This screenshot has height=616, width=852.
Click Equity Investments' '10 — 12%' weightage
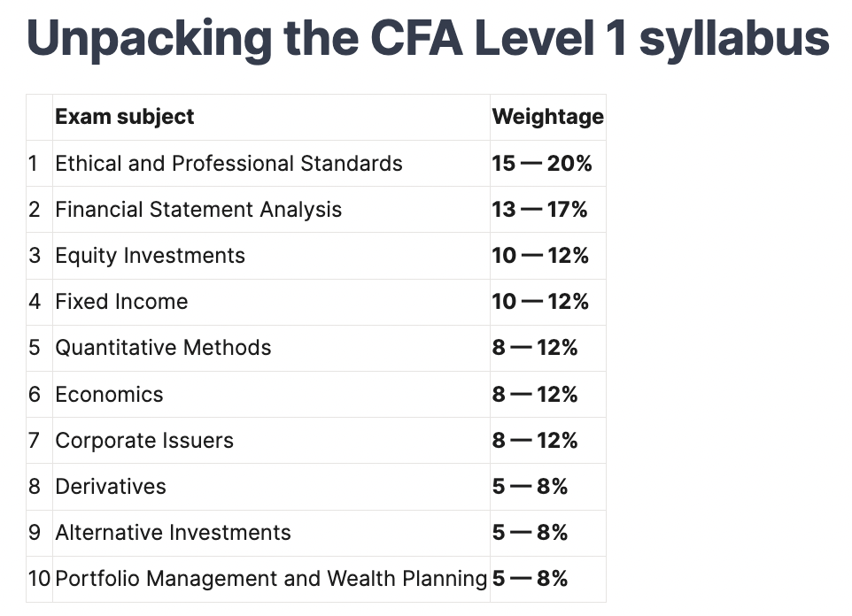point(539,256)
